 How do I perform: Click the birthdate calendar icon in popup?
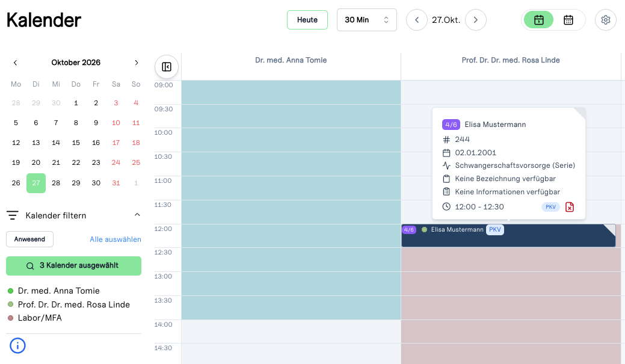(x=446, y=153)
